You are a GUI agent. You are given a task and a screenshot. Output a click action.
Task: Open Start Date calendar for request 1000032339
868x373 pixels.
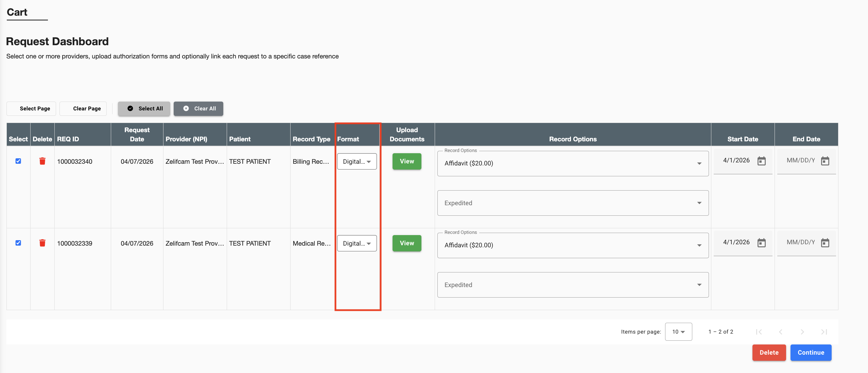point(762,243)
